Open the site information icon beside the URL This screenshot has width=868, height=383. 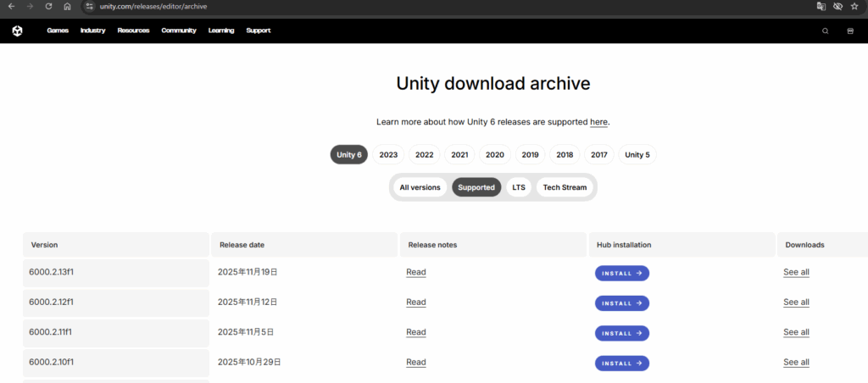90,6
